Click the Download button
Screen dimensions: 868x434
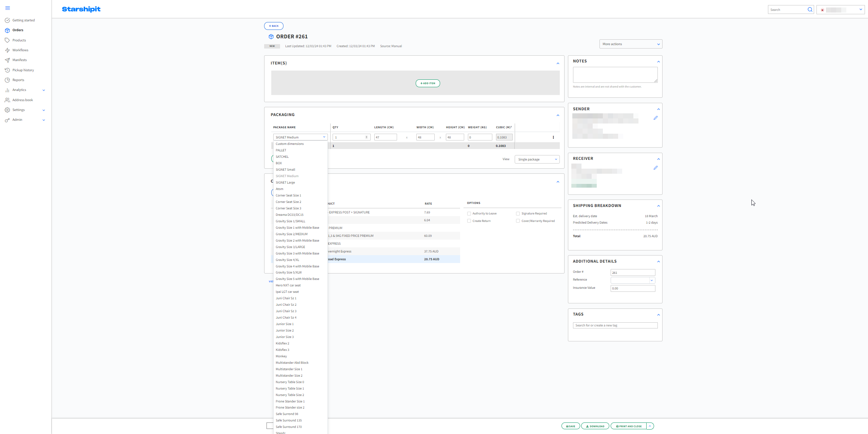(x=595, y=426)
